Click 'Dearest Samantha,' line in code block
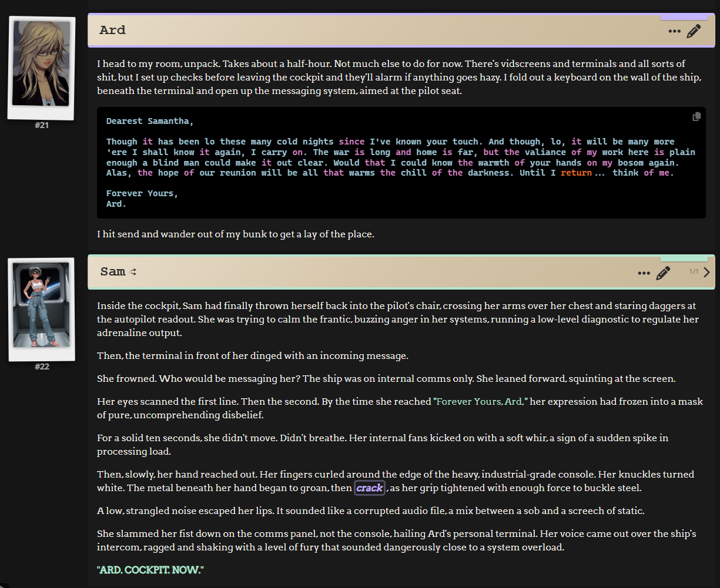The width and height of the screenshot is (720, 588). tap(150, 121)
